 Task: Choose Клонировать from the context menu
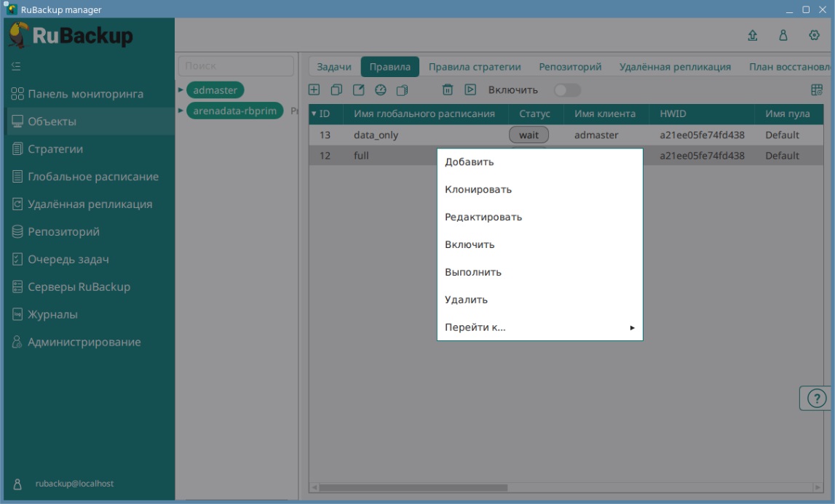(x=478, y=190)
